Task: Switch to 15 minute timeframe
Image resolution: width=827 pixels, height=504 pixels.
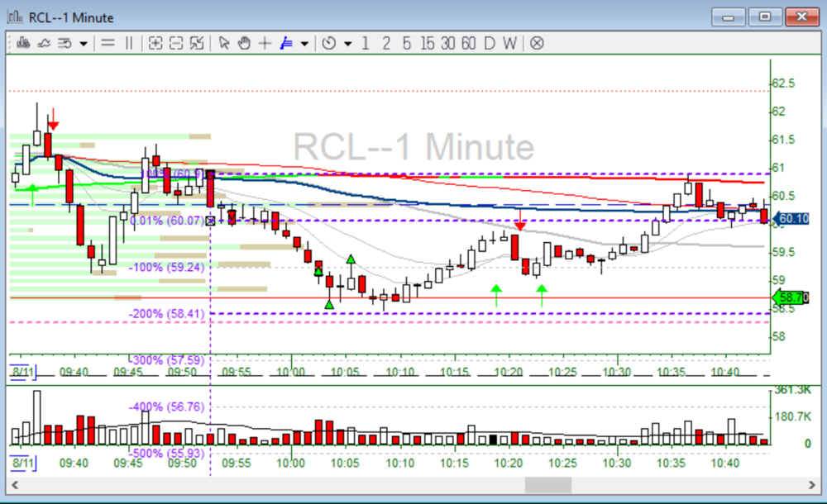Action: [427, 43]
